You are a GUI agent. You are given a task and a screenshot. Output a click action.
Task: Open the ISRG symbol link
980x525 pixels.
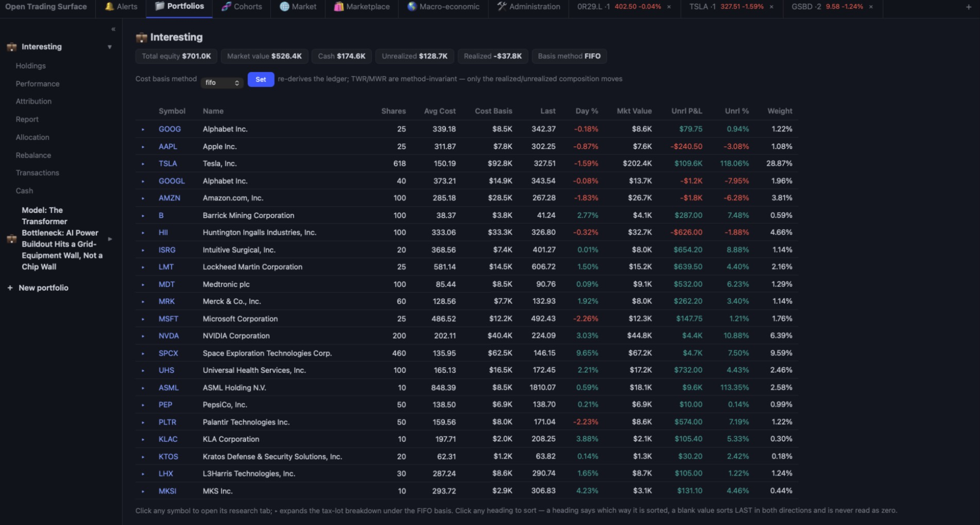[167, 250]
